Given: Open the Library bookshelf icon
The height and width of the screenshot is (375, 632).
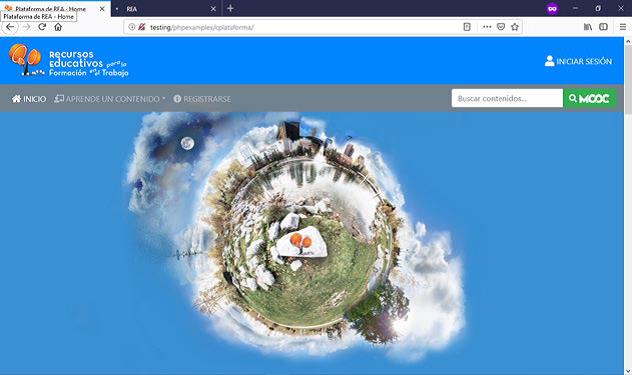Looking at the screenshot, I should point(588,27).
